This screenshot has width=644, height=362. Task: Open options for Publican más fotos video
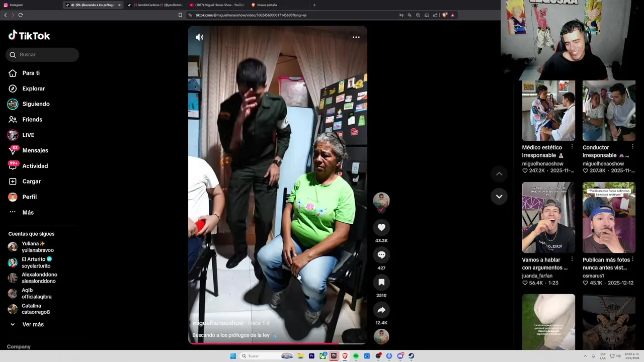pos(632,259)
